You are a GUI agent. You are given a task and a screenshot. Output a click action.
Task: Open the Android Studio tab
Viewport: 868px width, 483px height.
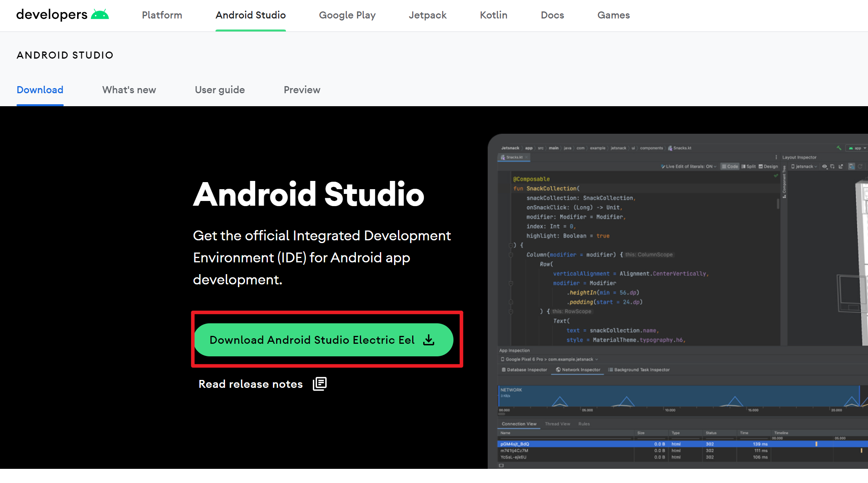pyautogui.click(x=250, y=15)
